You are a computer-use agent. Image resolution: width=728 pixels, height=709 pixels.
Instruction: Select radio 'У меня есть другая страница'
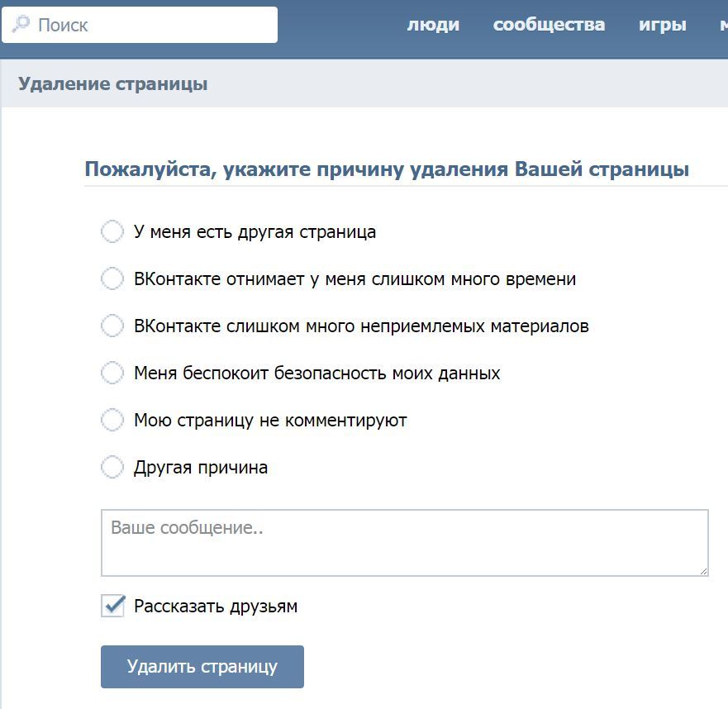click(112, 231)
